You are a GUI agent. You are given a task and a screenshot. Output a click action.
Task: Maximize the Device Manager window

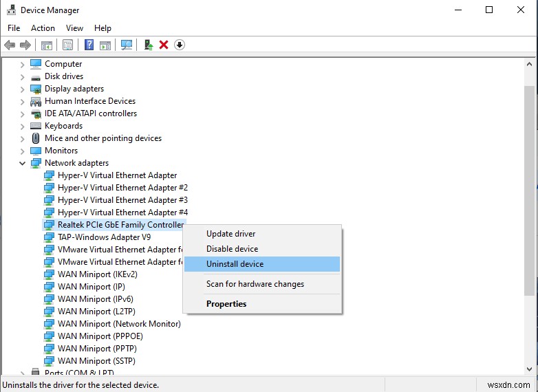click(489, 10)
